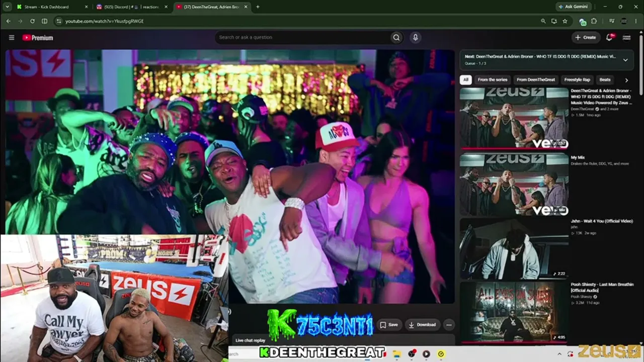Bookmark this page with the star
Screen dimensions: 644x362
pyautogui.click(x=565, y=21)
